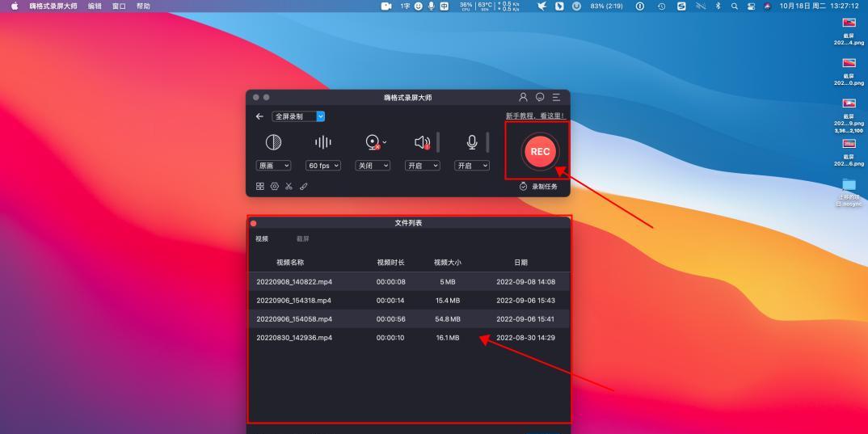Click the 2022-09-08 14:08 date cell
868x434 pixels.
pyautogui.click(x=525, y=282)
